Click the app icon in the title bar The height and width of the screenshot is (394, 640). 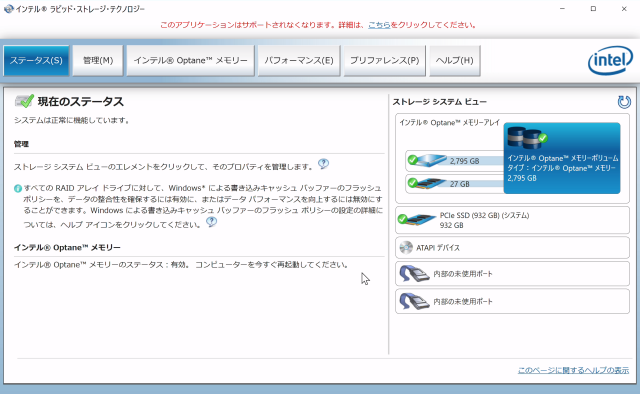click(x=9, y=9)
